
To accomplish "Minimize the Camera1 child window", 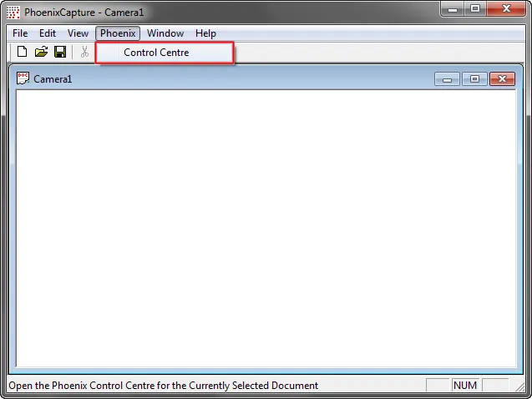I will [447, 79].
